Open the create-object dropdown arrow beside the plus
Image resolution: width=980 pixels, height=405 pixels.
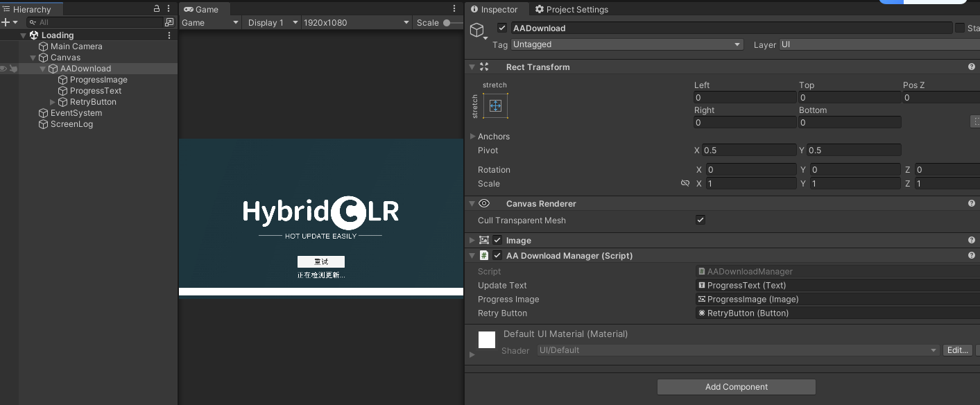[15, 23]
